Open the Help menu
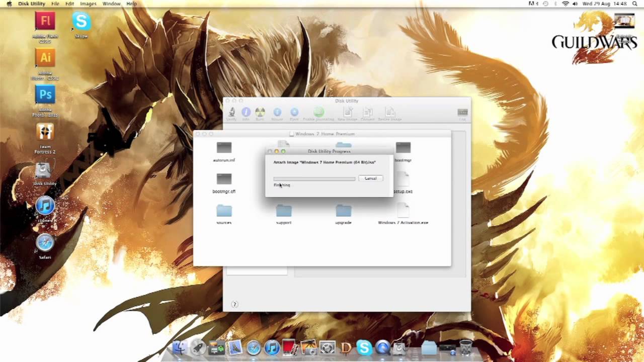This screenshot has height=362, width=644. click(132, 4)
